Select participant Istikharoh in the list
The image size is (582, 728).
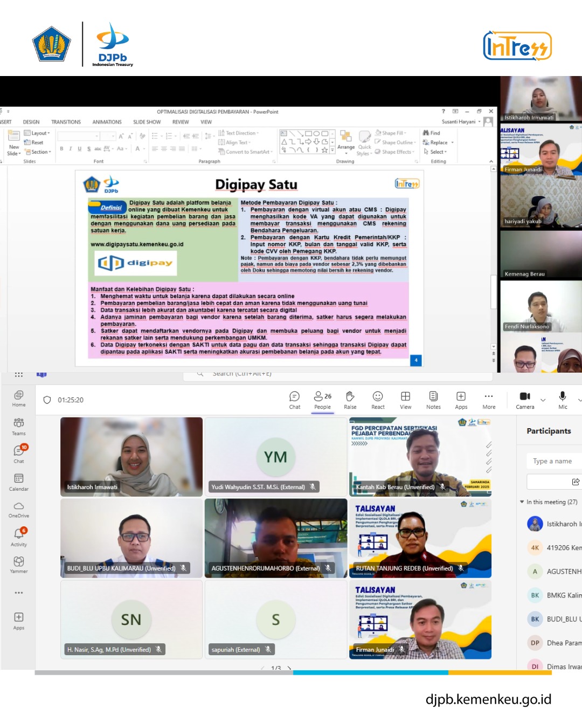point(555,524)
